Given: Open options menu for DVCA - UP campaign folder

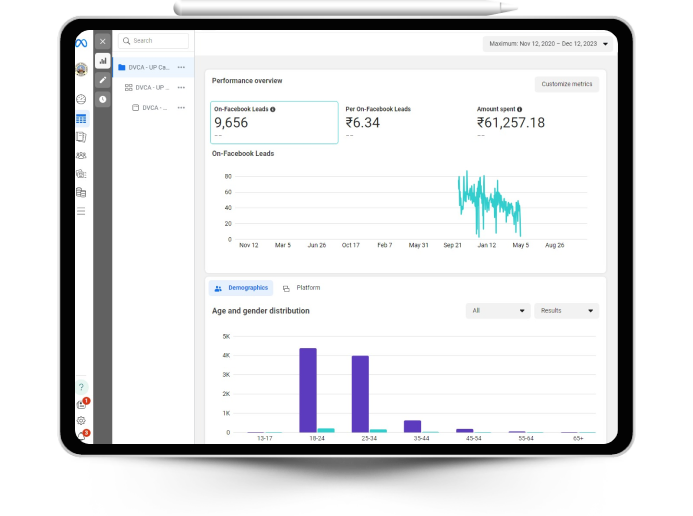Looking at the screenshot, I should (x=181, y=67).
